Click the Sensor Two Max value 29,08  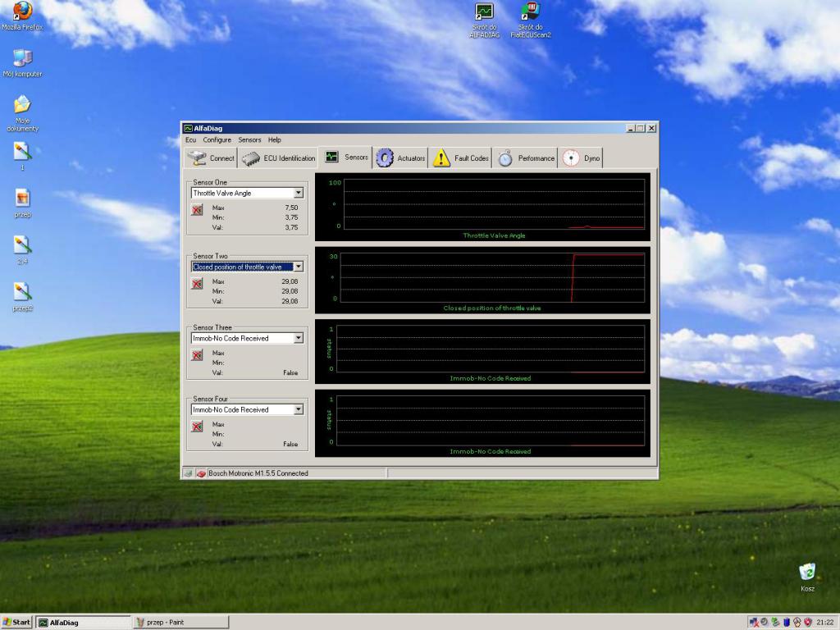coord(290,281)
